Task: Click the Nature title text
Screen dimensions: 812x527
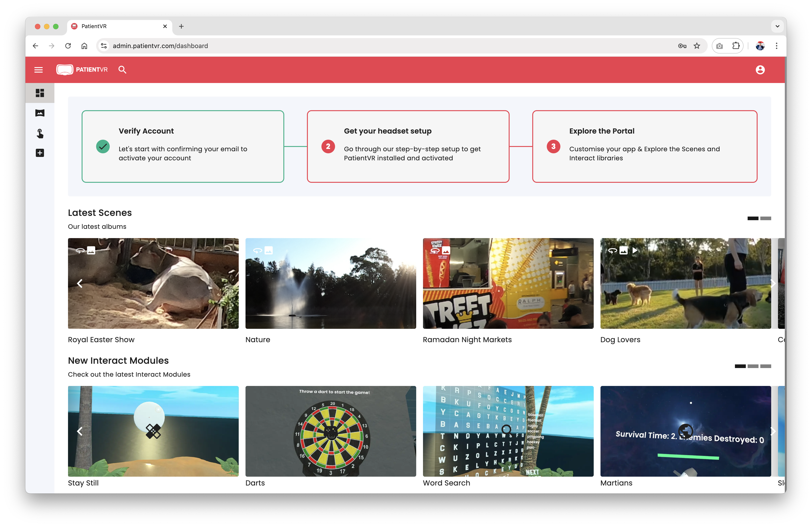Action: [258, 340]
